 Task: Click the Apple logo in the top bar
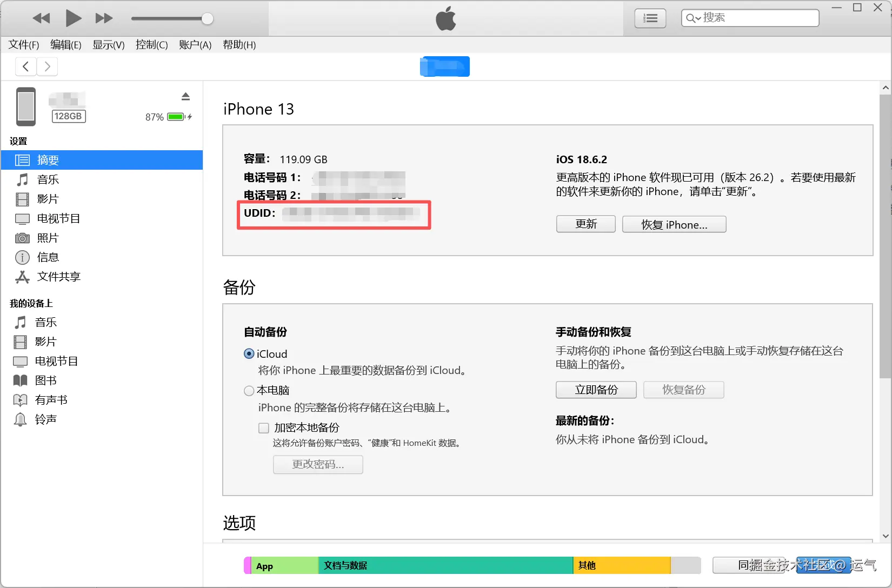tap(446, 19)
